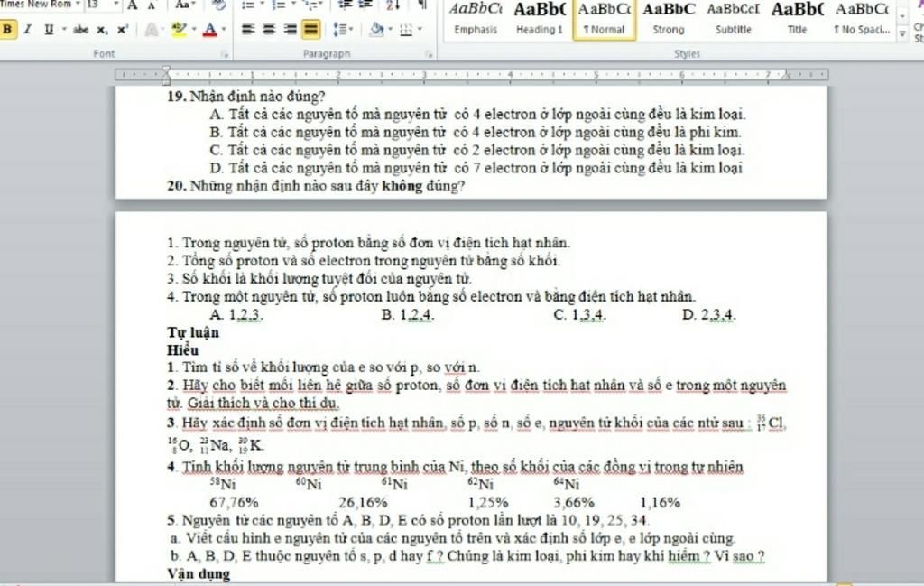Click the Line Spacing icon
Image resolution: width=924 pixels, height=586 pixels.
[339, 29]
